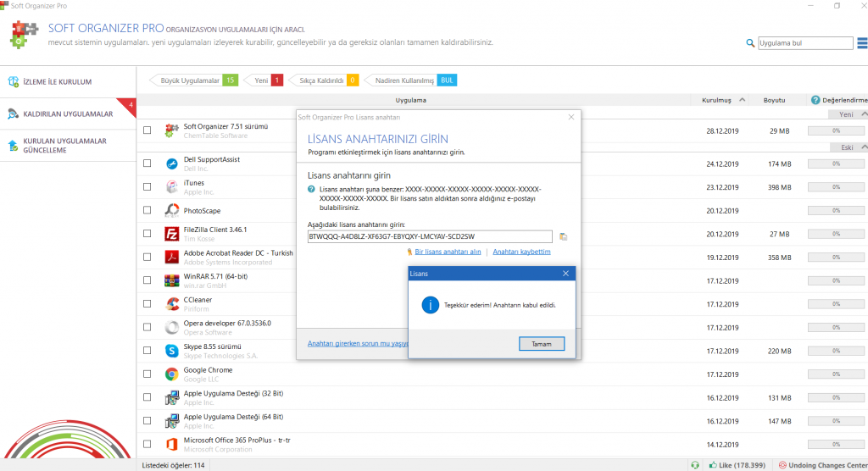Click Apple Uygulama Desteği (64 Bit) icon
Screen dimensions: 868x471
pyautogui.click(x=171, y=421)
